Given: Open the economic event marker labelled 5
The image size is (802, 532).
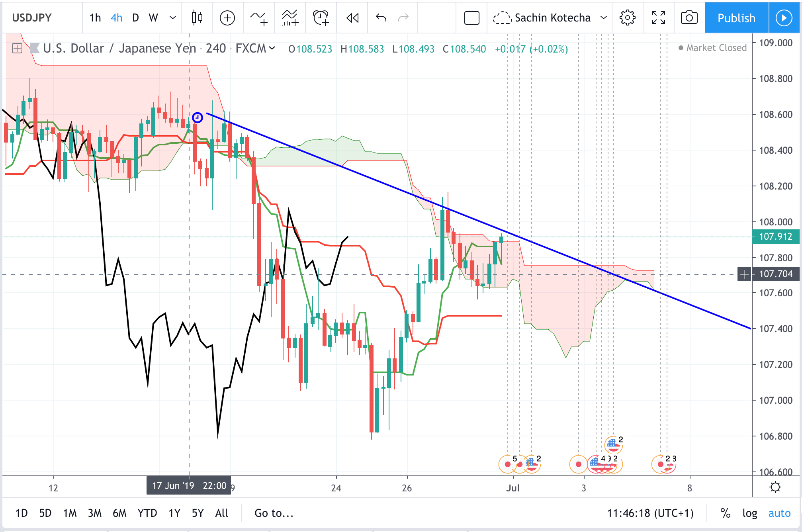Looking at the screenshot, I should click(x=508, y=464).
